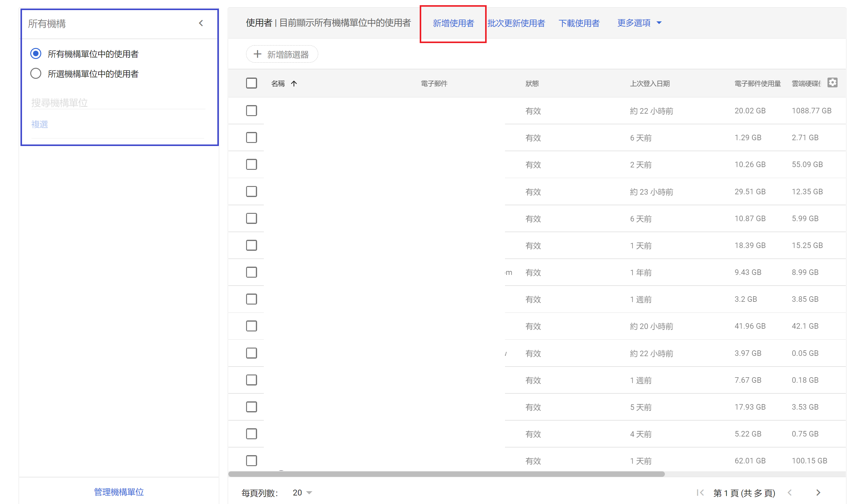Tick checkbox for user with 1088.77 GB drive
866x504 pixels.
(251, 111)
